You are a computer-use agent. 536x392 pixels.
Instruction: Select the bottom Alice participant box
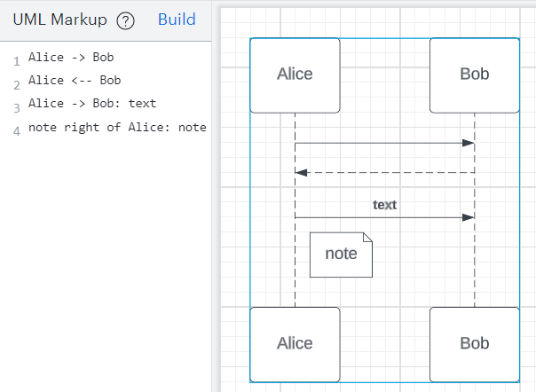pos(295,343)
